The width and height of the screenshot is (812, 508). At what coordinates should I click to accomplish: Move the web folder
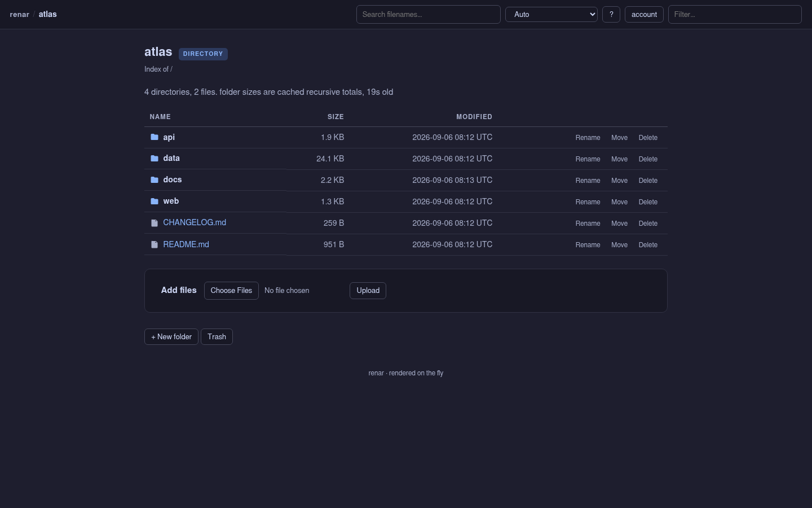619,202
